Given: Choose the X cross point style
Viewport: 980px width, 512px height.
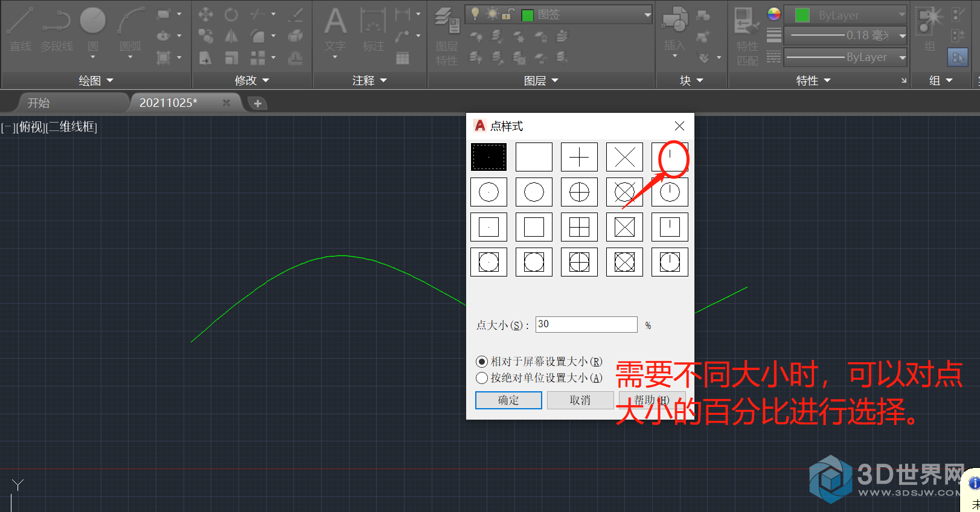Looking at the screenshot, I should pos(624,157).
